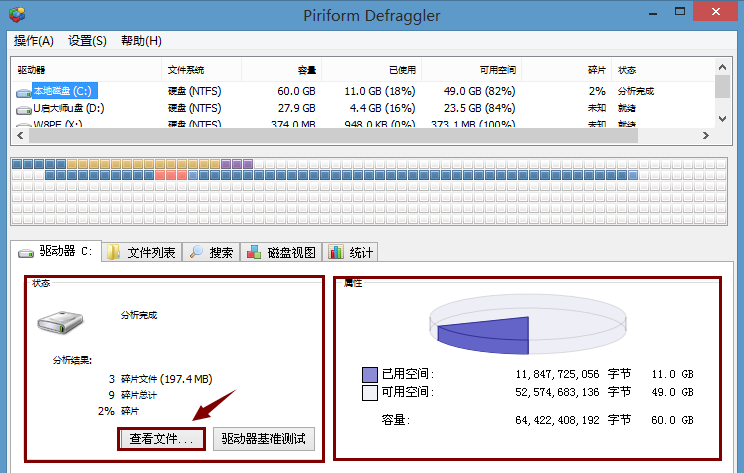The width and height of the screenshot is (744, 473).
Task: Click the 11,847,725,056 bytes used value
Action: (x=558, y=374)
